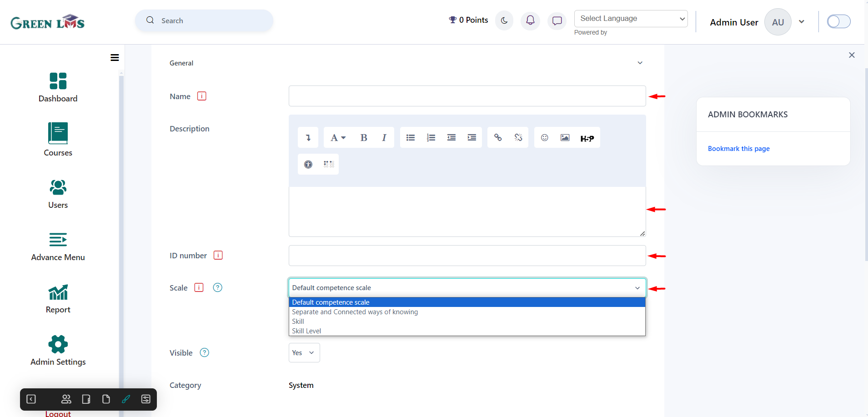The width and height of the screenshot is (868, 417).
Task: Open the Dashboard from sidebar
Action: (58, 88)
